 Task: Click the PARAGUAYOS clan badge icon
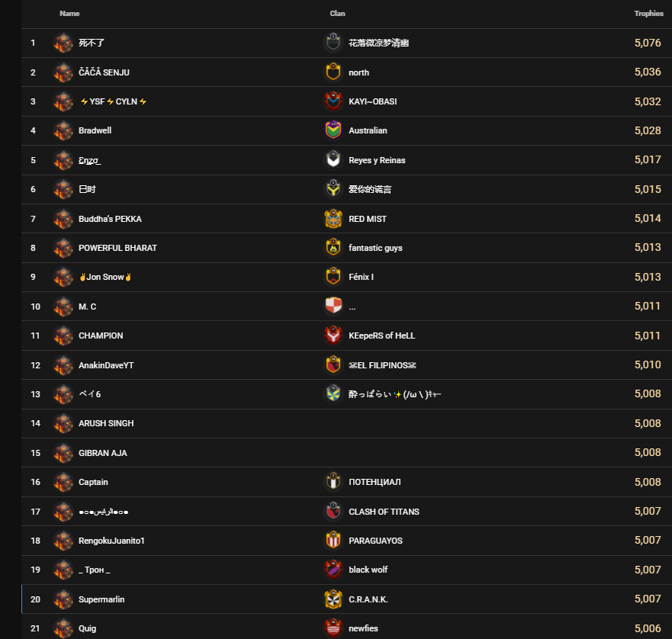[333, 541]
